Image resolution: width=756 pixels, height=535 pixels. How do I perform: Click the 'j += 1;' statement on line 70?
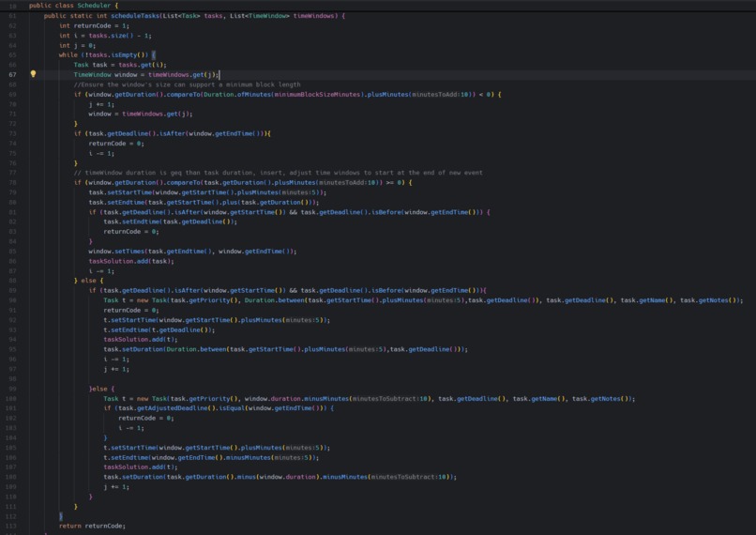point(101,104)
